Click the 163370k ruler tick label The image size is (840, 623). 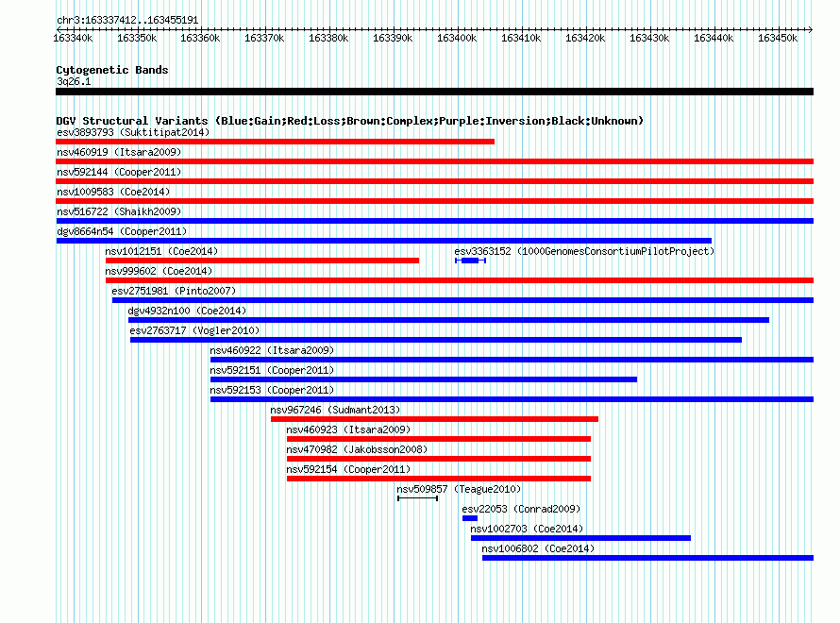264,38
